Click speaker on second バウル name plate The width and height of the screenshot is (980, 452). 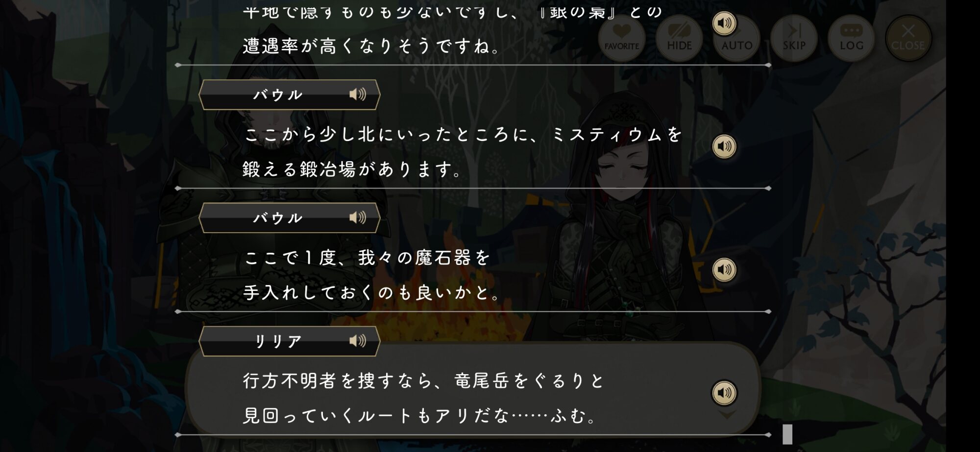click(x=358, y=217)
